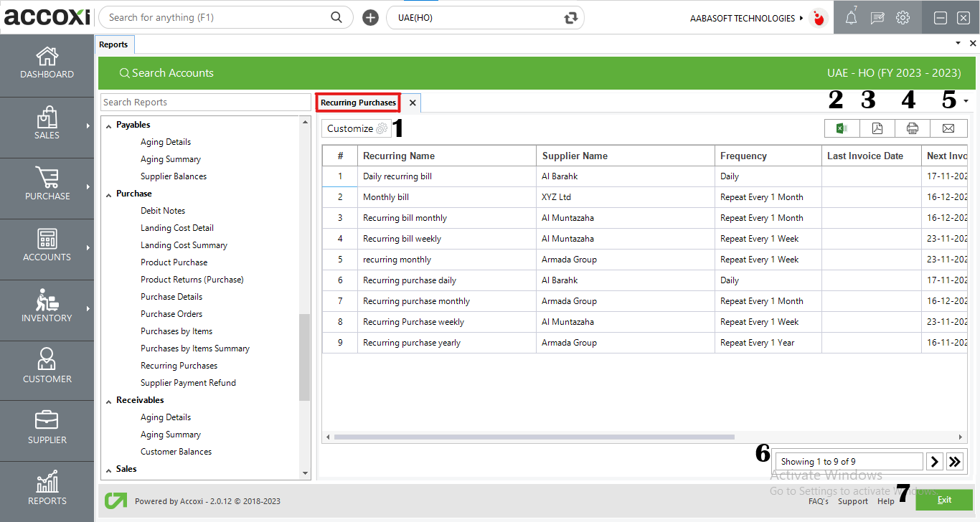Export the report to Excel

pos(841,128)
